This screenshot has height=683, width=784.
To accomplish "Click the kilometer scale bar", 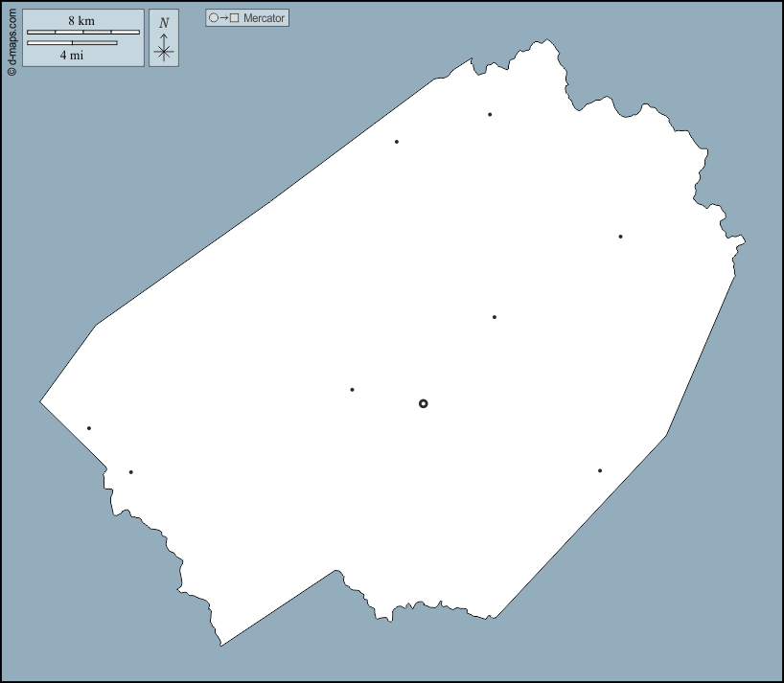I will (83, 33).
